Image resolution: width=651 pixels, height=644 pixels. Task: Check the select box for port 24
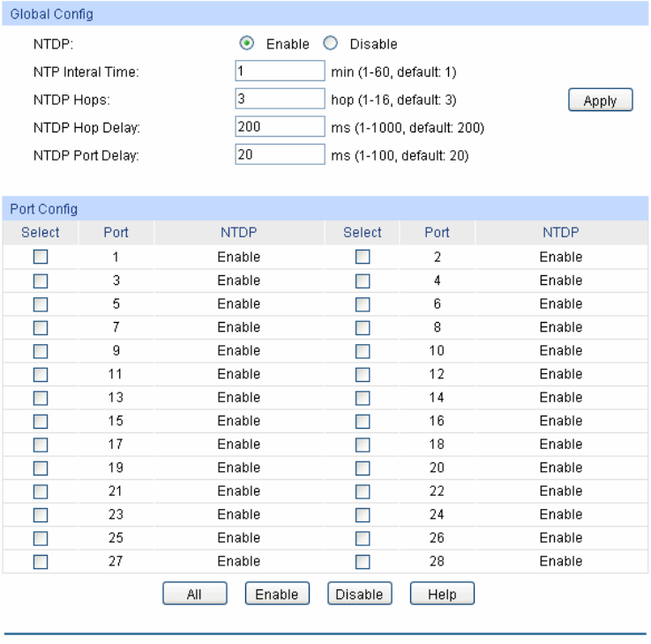[363, 515]
